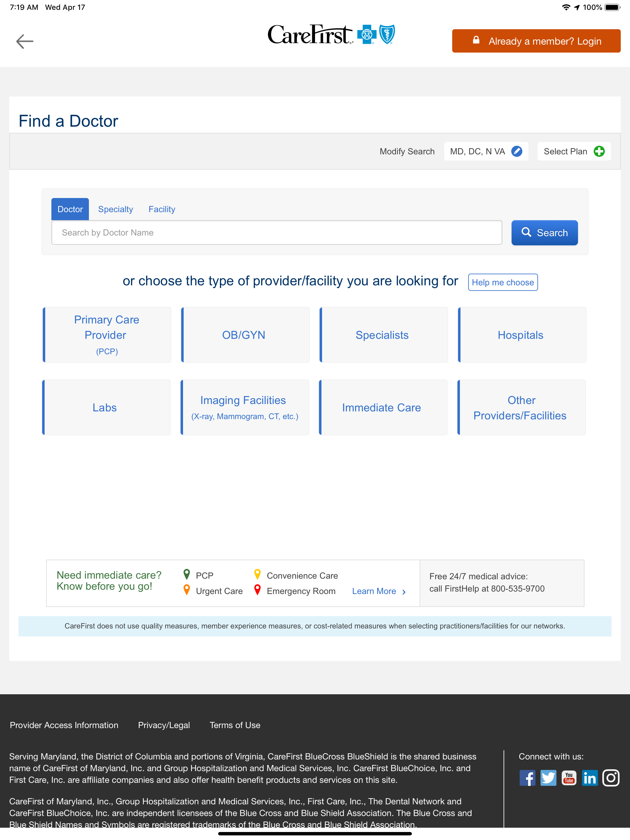Edit location with pencil icon

pyautogui.click(x=516, y=152)
